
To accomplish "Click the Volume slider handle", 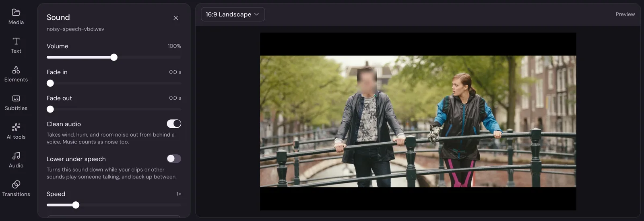I will pos(114,57).
